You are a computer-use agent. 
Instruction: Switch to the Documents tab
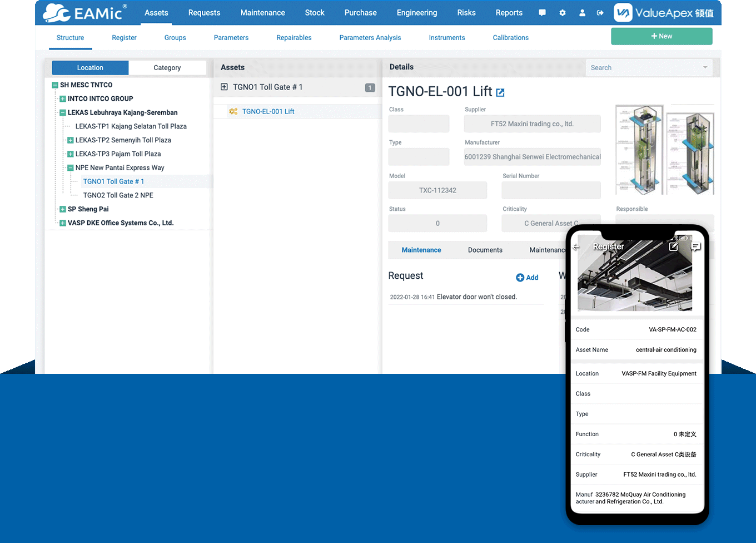point(485,250)
